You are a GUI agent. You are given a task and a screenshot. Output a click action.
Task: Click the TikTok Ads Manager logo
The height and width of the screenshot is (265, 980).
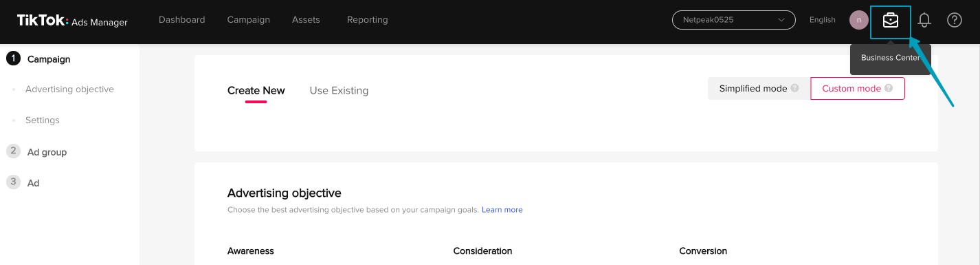click(x=72, y=21)
